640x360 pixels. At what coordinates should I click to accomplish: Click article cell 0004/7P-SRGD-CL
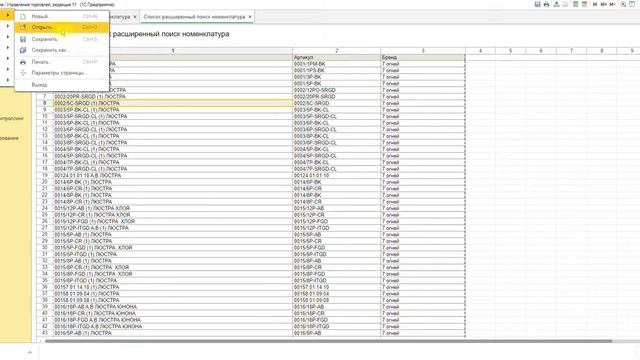[x=336, y=169]
